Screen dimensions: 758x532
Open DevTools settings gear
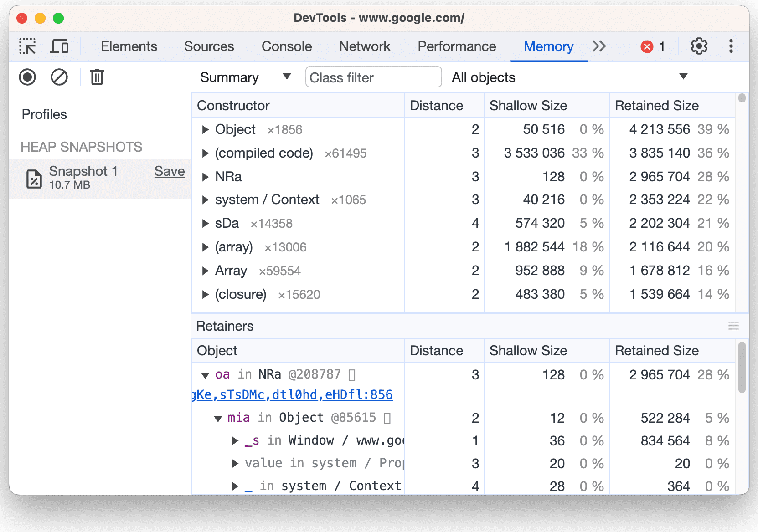[699, 46]
